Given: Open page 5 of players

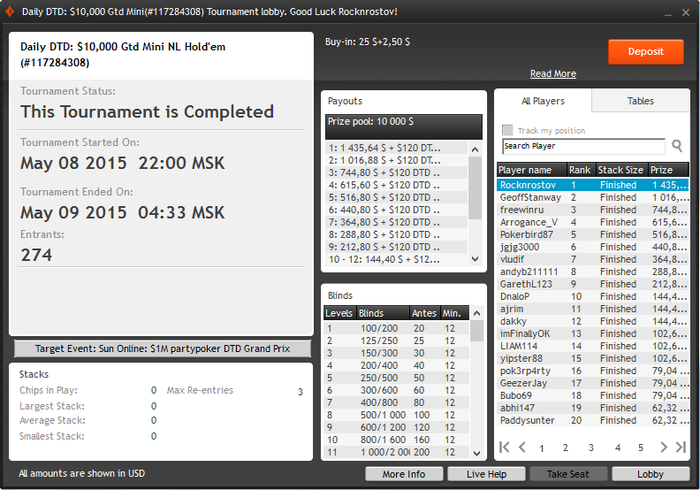Looking at the screenshot, I should point(641,448).
